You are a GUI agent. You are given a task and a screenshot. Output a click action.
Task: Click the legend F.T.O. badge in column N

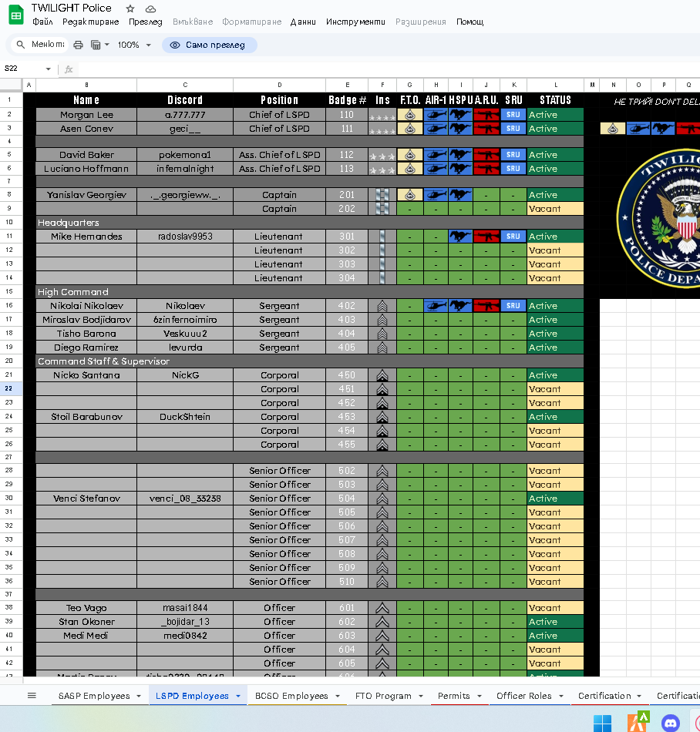pos(613,129)
